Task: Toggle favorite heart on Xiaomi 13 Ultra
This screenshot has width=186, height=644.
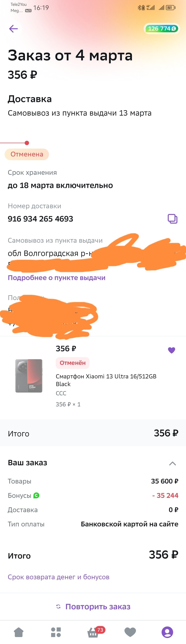Action: (172, 350)
